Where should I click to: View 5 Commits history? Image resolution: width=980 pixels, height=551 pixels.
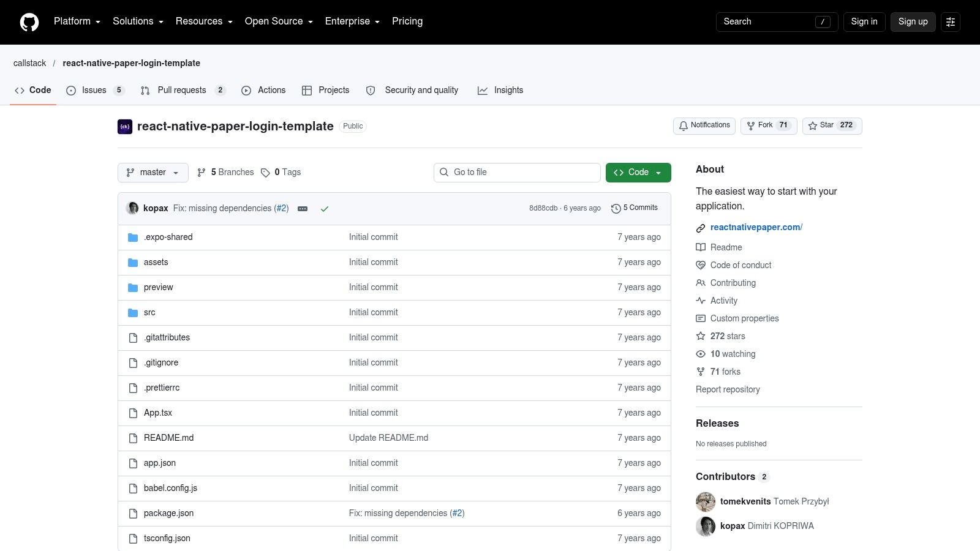click(x=635, y=208)
